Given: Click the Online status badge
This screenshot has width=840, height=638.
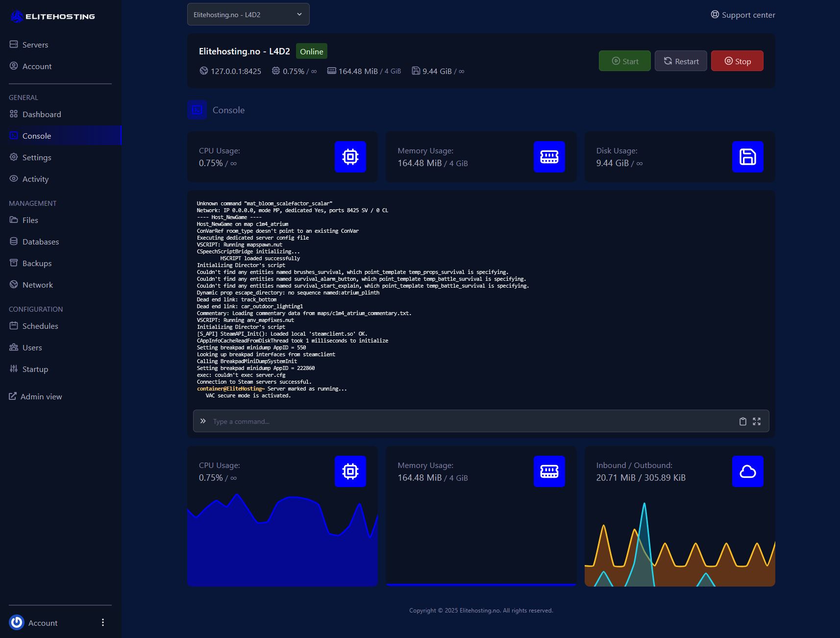Looking at the screenshot, I should 312,51.
